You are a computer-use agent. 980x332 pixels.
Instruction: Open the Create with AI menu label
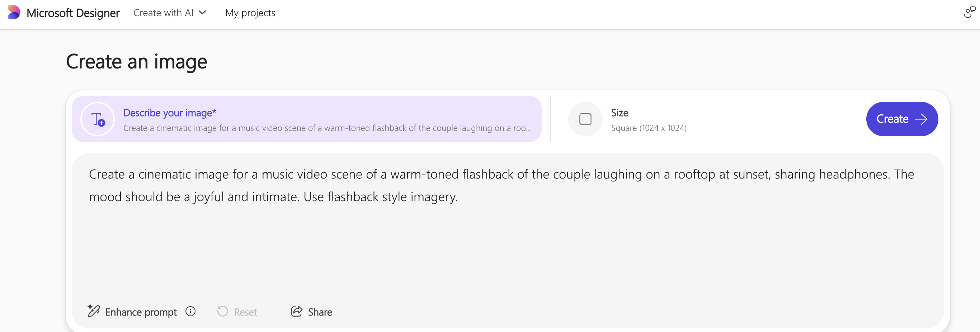163,13
